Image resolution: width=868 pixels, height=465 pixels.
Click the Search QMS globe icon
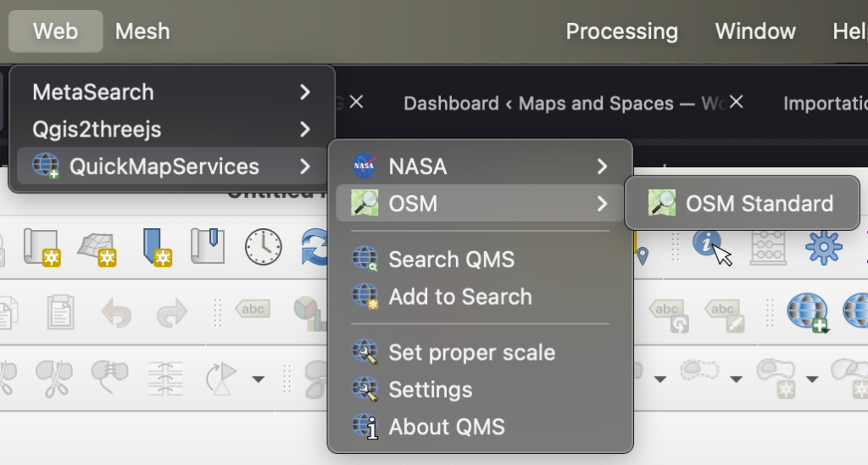tap(364, 260)
